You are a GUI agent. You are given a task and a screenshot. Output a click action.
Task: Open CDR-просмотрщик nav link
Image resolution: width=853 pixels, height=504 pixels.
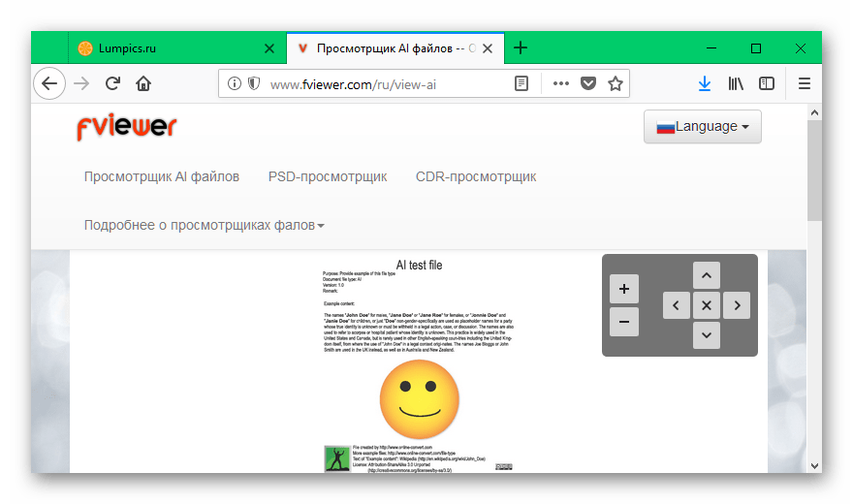(476, 176)
